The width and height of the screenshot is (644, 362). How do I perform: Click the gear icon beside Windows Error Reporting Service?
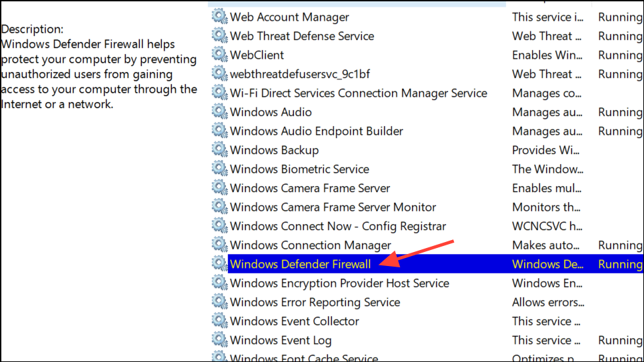coord(219,302)
